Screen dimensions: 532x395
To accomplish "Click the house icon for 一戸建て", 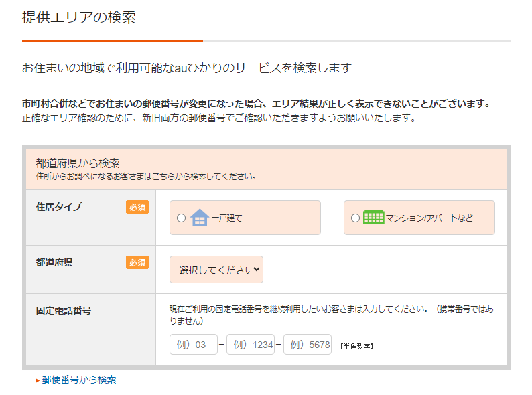I will click(200, 218).
